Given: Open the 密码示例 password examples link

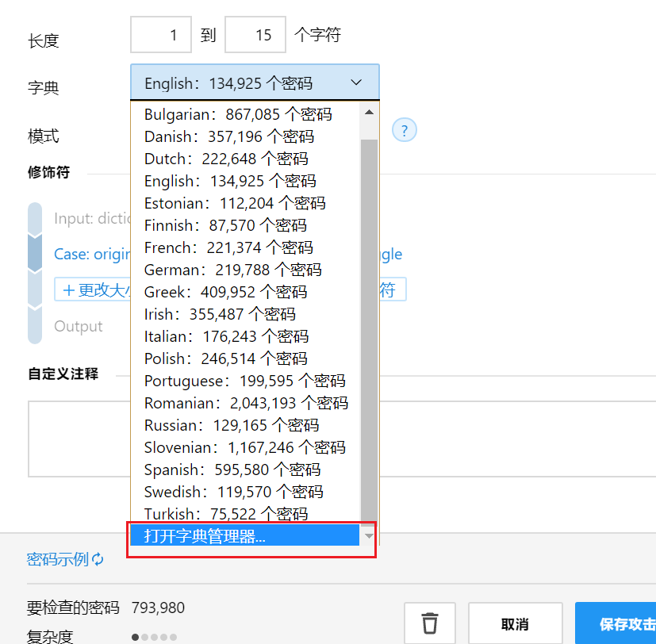Looking at the screenshot, I should [x=58, y=560].
